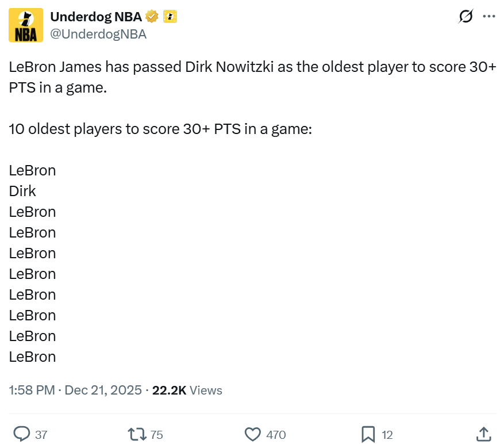Image resolution: width=504 pixels, height=444 pixels.
Task: Click the Grok slashed-circle icon
Action: (465, 17)
